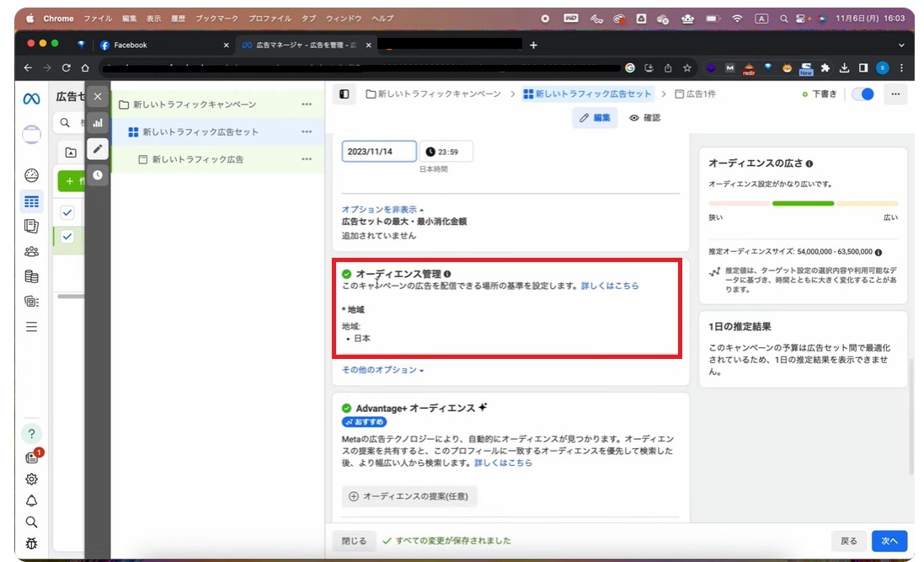Select the pencil edit icon in side panel

click(98, 149)
